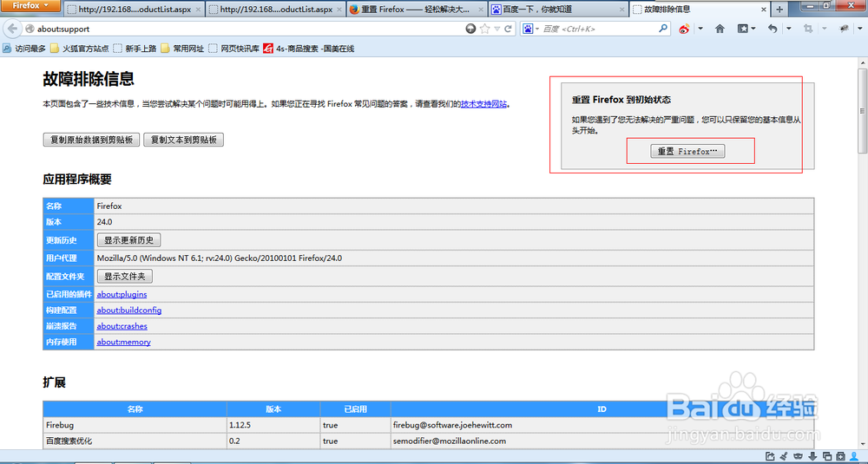Click the share icon in the status bar

[770, 456]
